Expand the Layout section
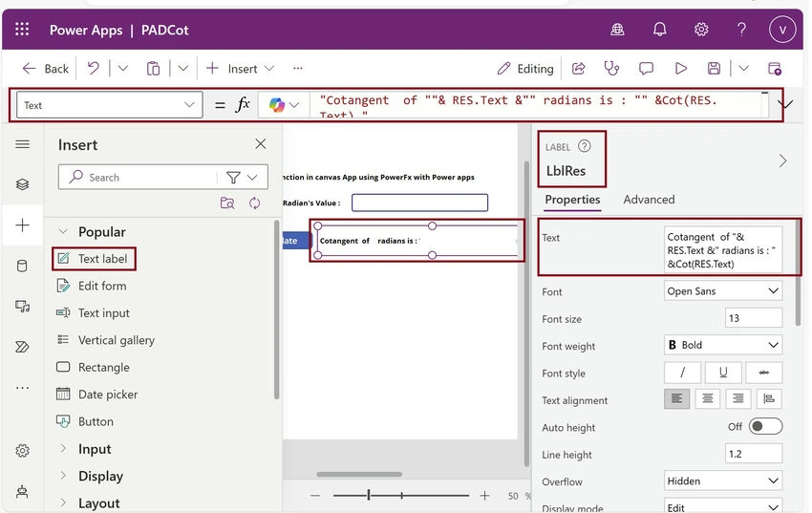Image resolution: width=812 pixels, height=513 pixels. point(63,502)
